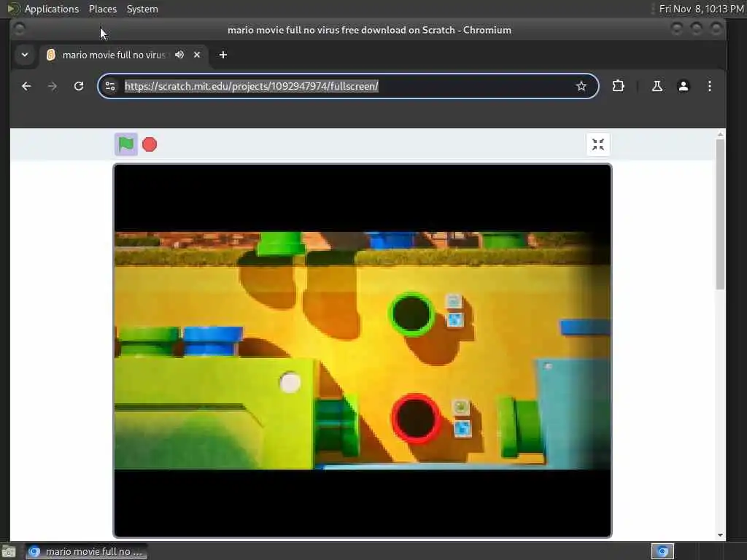
Task: Open the System menu
Action: [142, 9]
